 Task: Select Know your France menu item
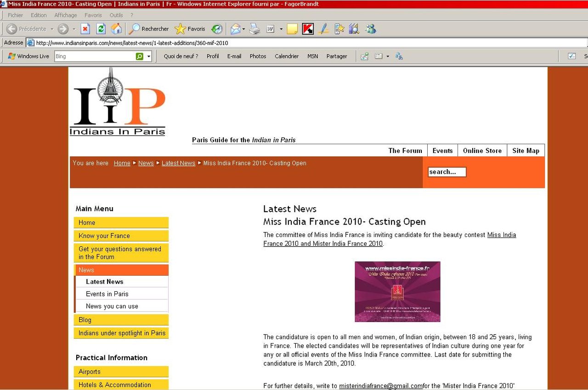coord(121,236)
